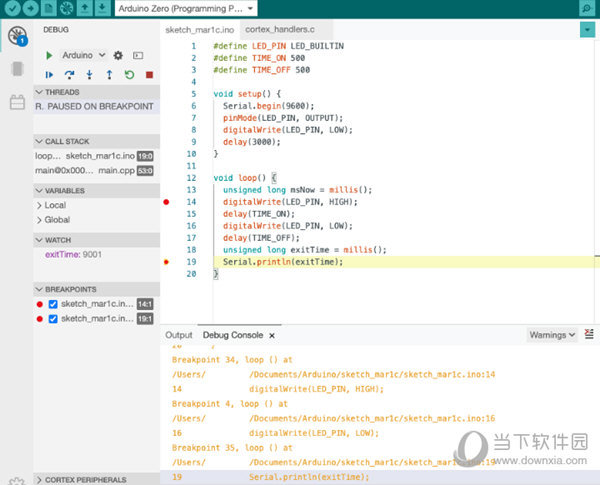Image resolution: width=600 pixels, height=485 pixels.
Task: Stop debugging with red square icon
Action: point(149,75)
